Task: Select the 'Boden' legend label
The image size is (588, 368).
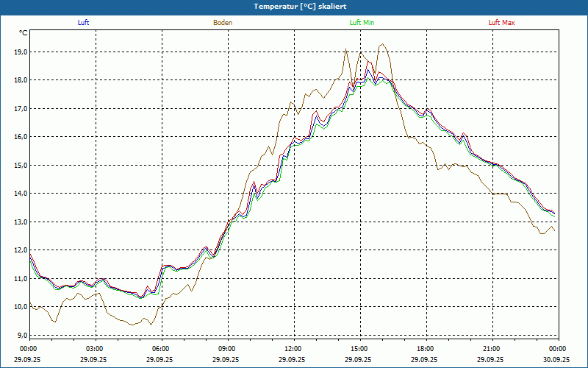Action: pyautogui.click(x=223, y=23)
